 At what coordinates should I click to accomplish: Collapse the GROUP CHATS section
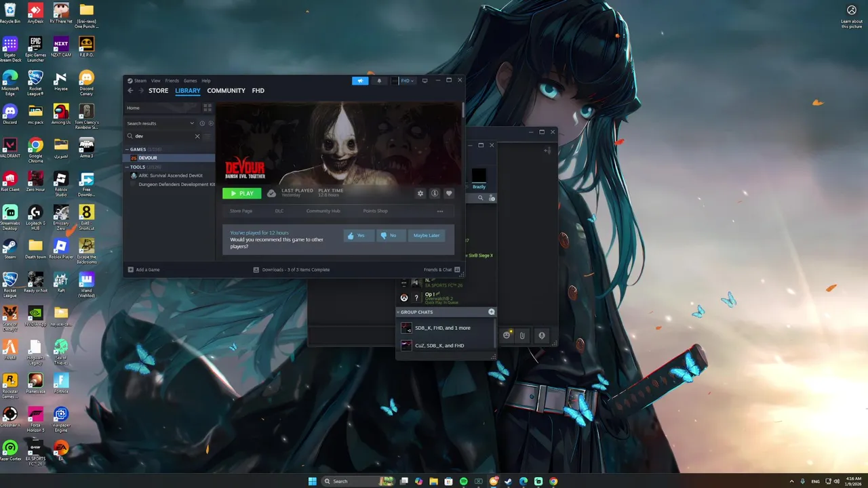point(399,312)
